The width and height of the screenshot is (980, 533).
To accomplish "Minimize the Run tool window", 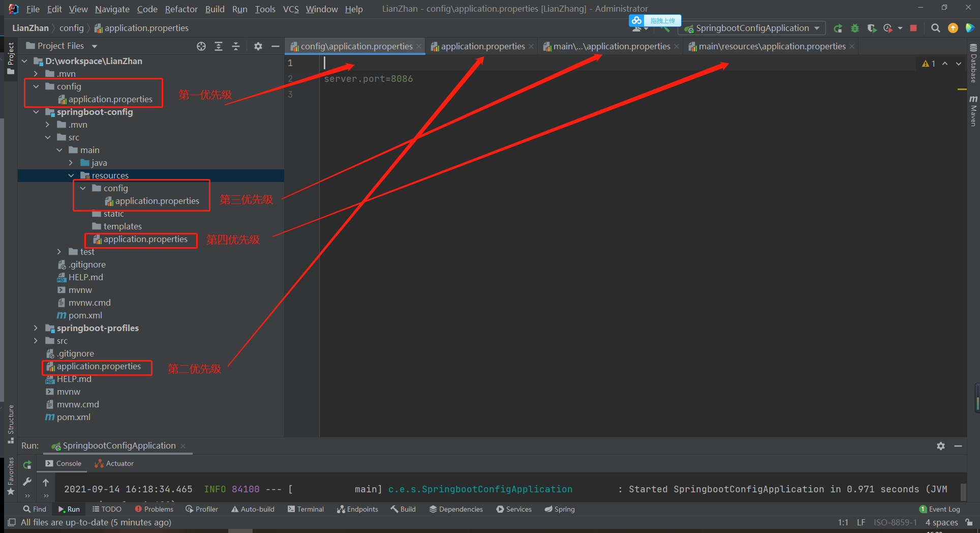I will [x=958, y=446].
